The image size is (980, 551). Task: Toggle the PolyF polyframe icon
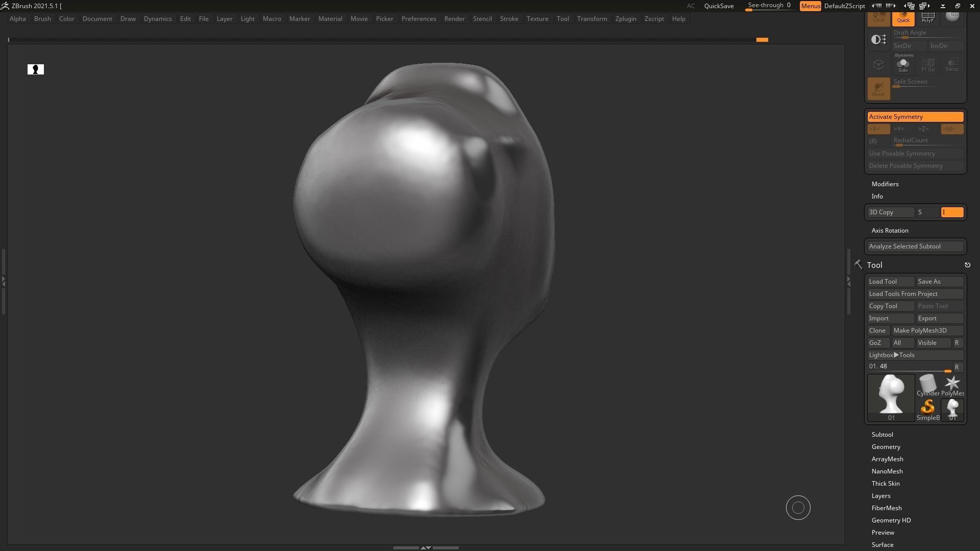pyautogui.click(x=927, y=18)
